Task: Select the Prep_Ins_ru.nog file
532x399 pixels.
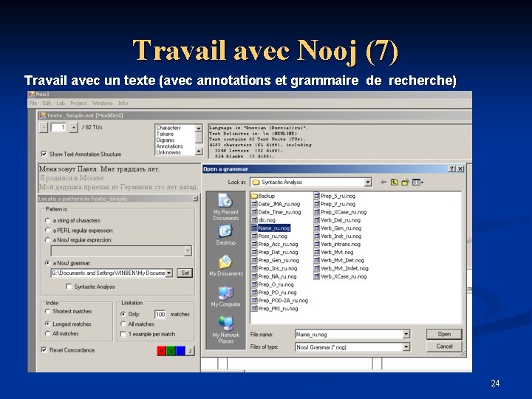Action: [274, 268]
